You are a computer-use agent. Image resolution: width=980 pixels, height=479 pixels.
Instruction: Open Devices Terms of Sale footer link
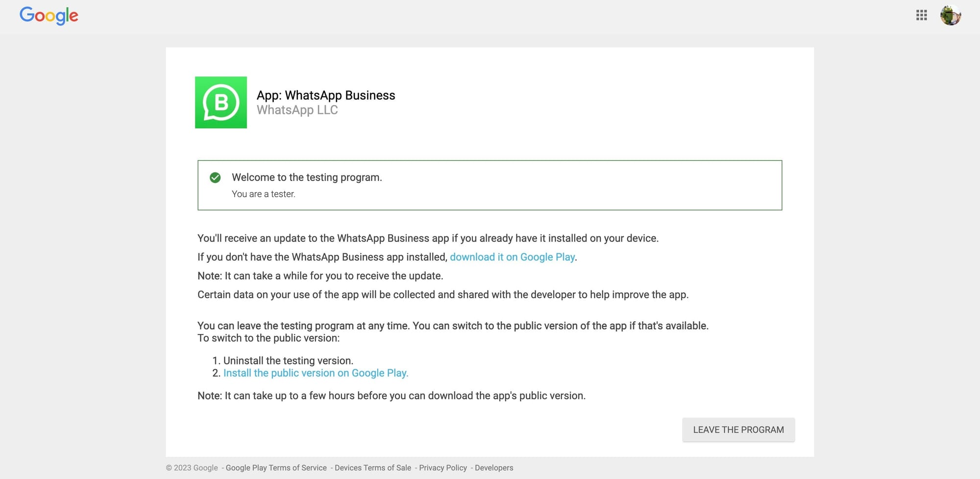coord(373,468)
